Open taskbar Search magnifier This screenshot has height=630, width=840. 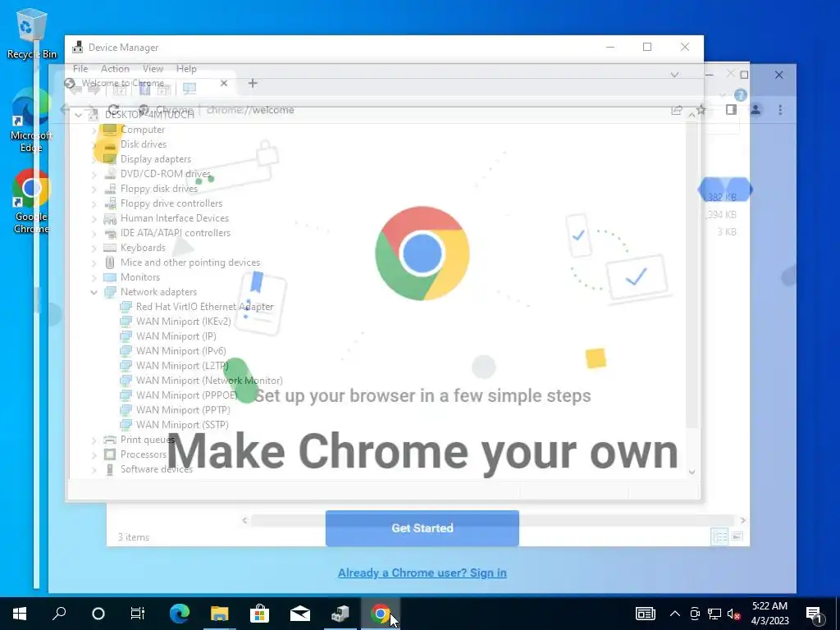59,614
